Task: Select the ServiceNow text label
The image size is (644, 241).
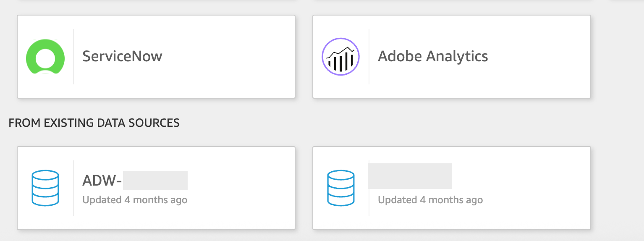Action: pyautogui.click(x=122, y=56)
